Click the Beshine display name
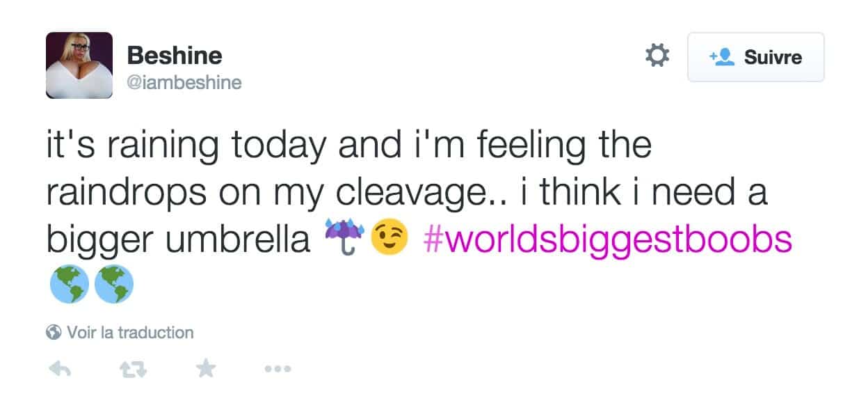The width and height of the screenshot is (868, 394). 175,56
